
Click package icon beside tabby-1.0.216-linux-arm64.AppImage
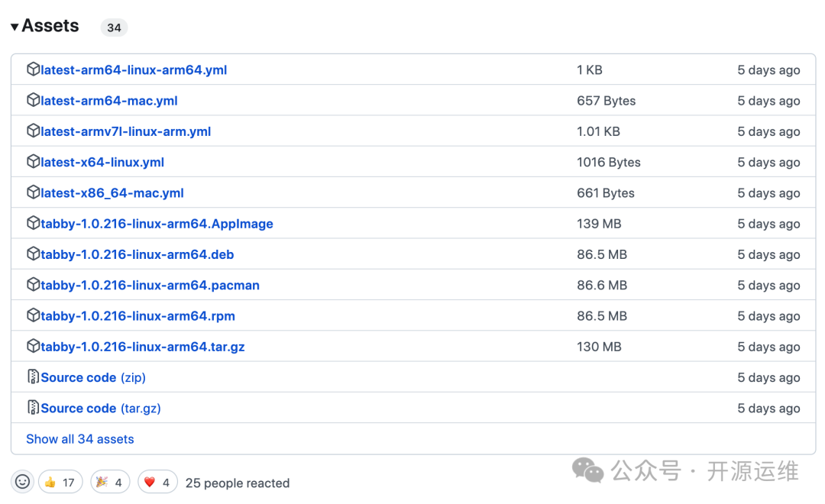pyautogui.click(x=33, y=223)
